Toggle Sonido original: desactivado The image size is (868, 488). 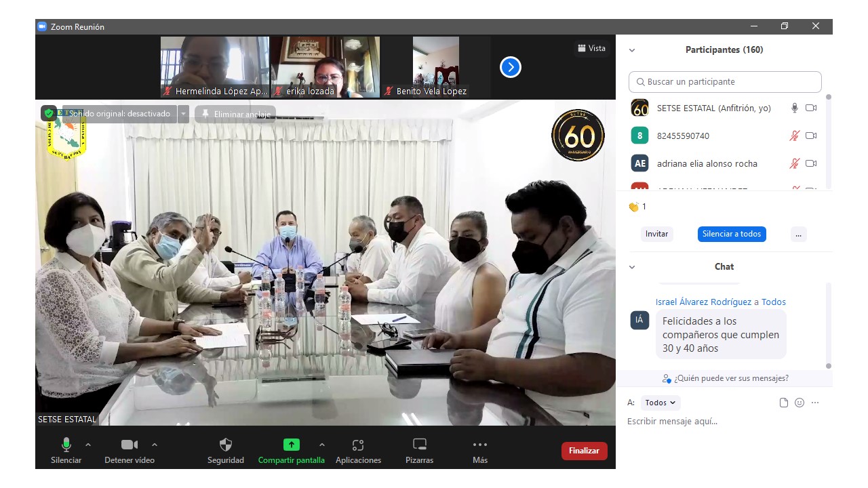click(118, 114)
